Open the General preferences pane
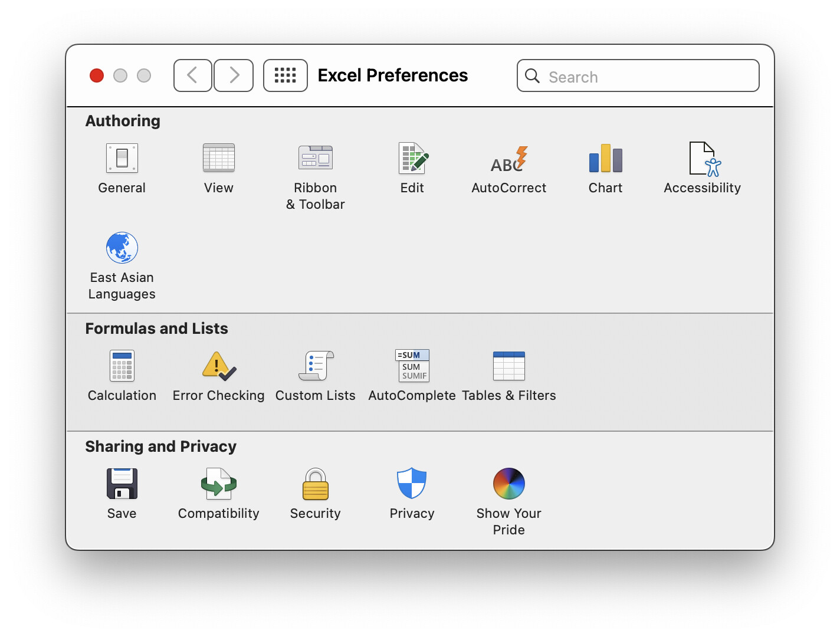The height and width of the screenshot is (637, 840). click(122, 158)
